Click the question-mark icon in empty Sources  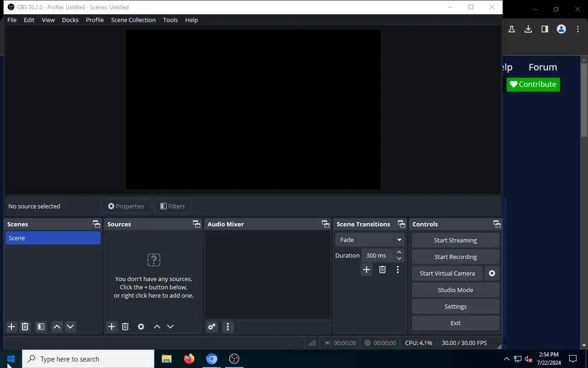(x=154, y=260)
